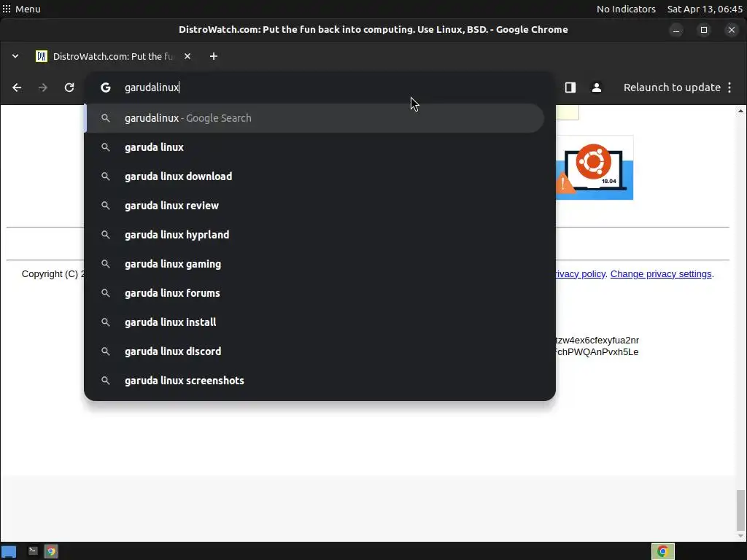Click scrollbar down arrow
The height and width of the screenshot is (560, 747).
740,536
